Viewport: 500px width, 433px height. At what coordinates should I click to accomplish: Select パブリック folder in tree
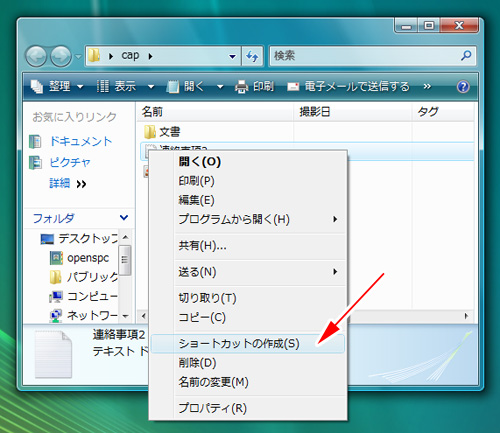[x=84, y=277]
